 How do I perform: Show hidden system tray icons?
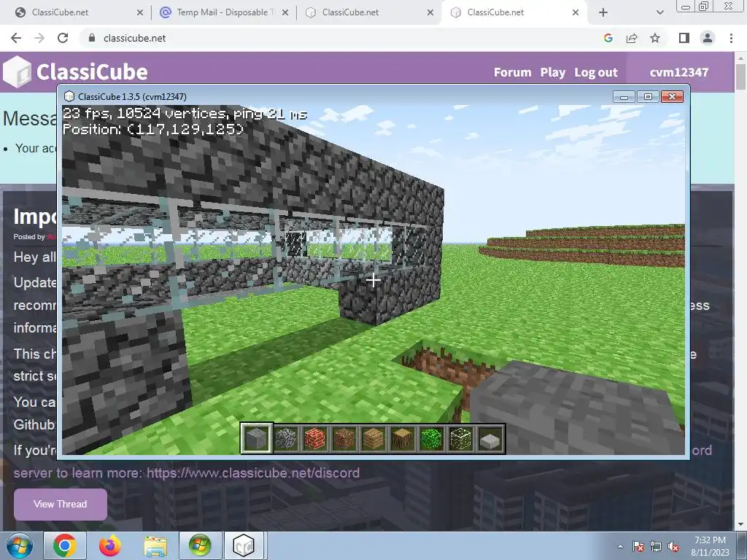(620, 547)
